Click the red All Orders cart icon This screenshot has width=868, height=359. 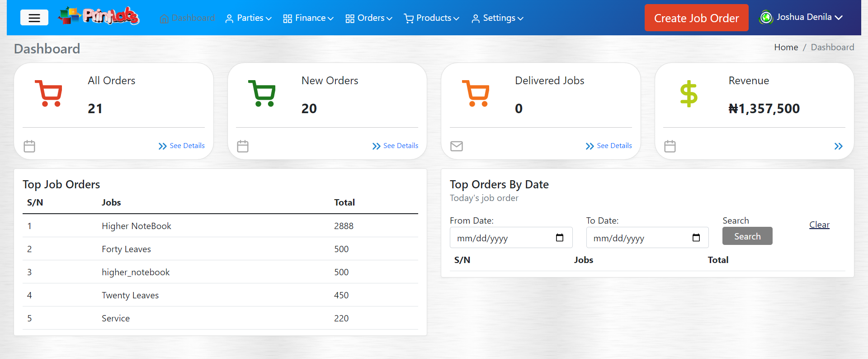pyautogui.click(x=49, y=93)
